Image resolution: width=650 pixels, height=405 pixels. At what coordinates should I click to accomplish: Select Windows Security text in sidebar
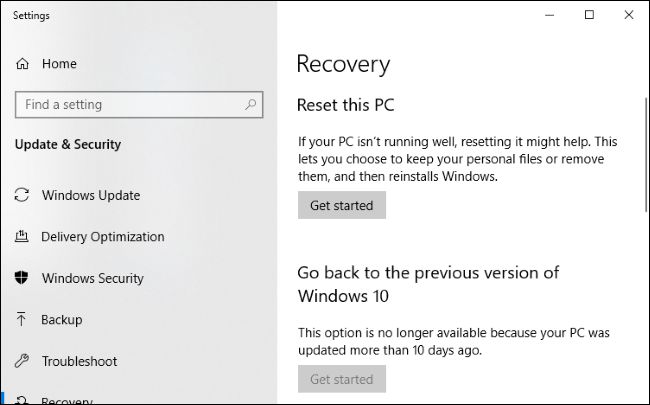coord(93,279)
